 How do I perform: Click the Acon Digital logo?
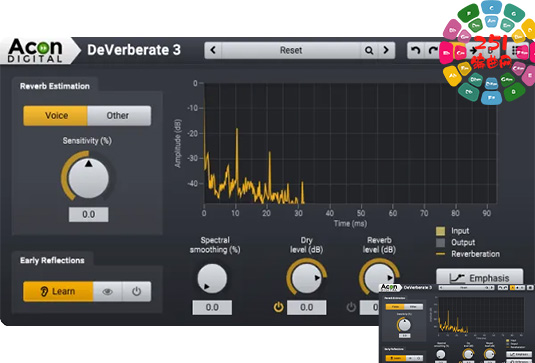[35, 50]
